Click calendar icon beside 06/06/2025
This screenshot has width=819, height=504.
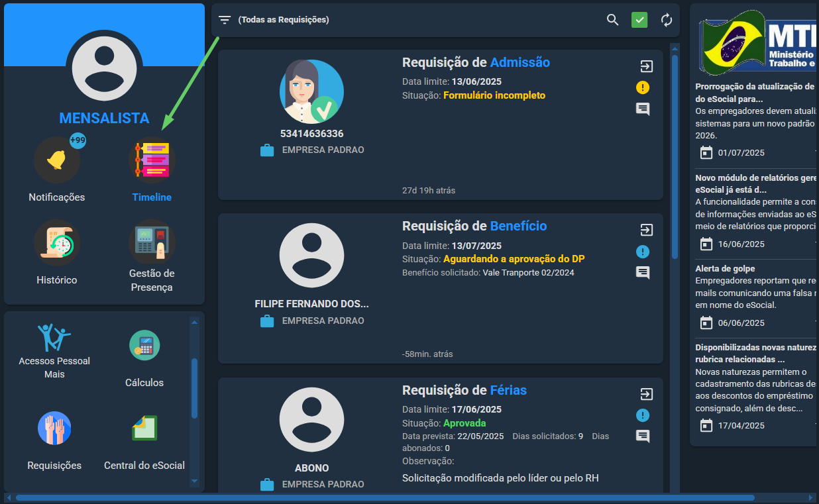coord(706,323)
